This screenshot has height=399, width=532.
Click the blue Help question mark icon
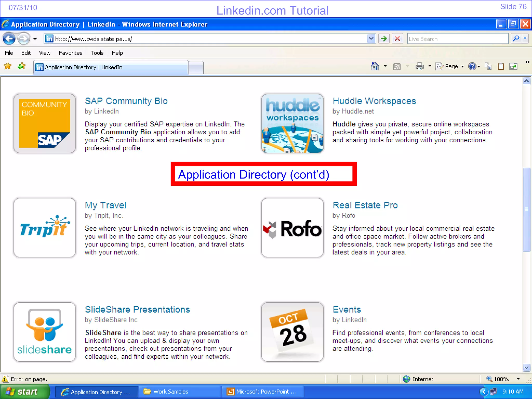pos(472,66)
